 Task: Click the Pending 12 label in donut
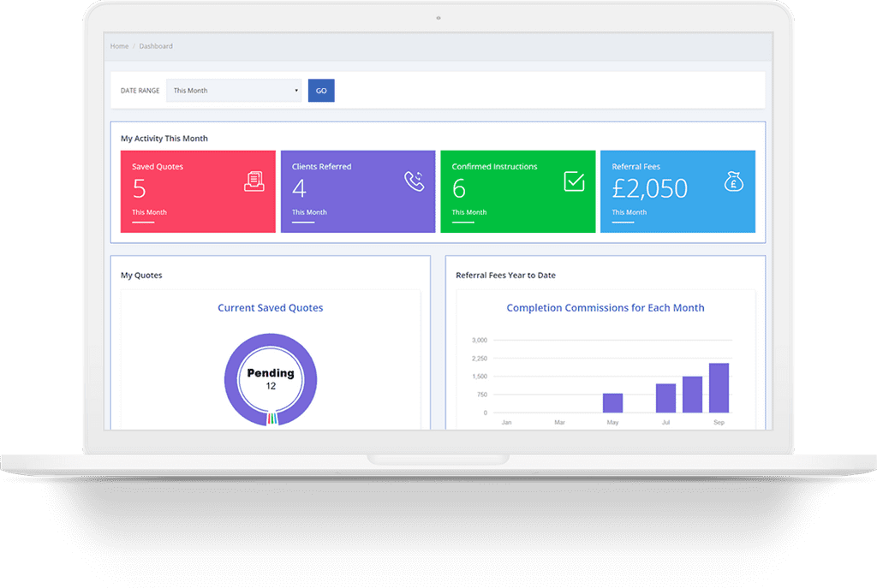[271, 379]
